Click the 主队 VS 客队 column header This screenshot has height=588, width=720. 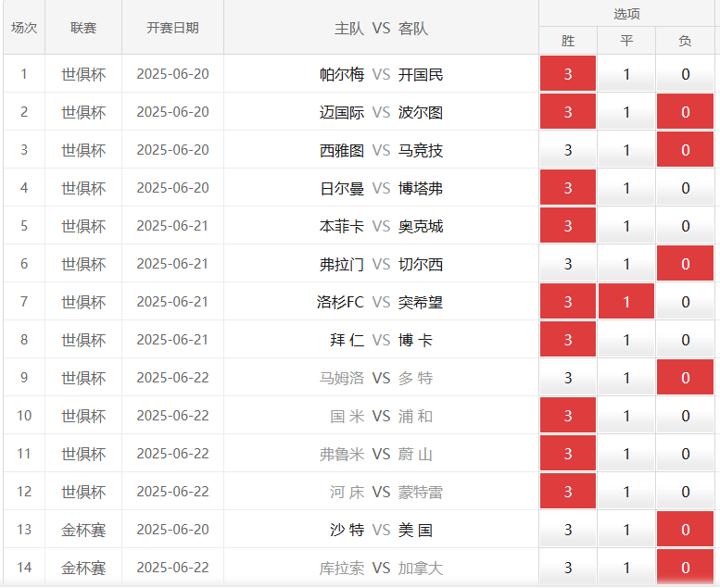(381, 28)
